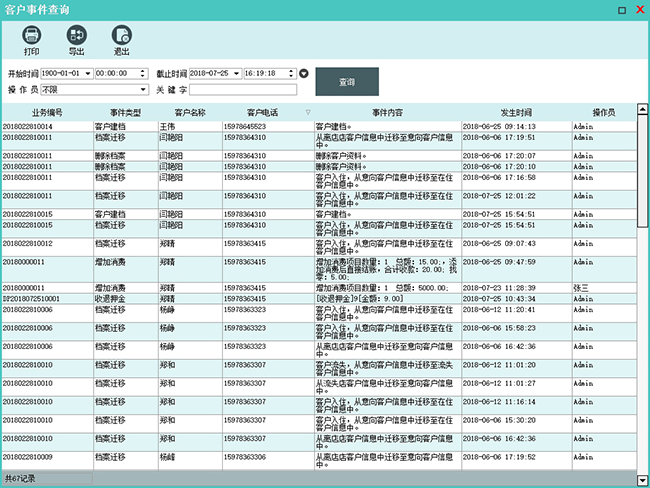
Task: Click customer name 王伟
Action: click(167, 126)
